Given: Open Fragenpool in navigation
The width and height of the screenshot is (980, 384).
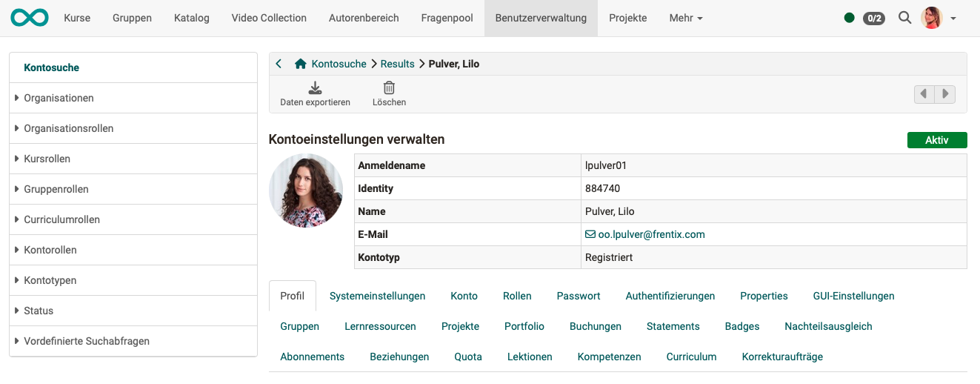Looking at the screenshot, I should (447, 18).
